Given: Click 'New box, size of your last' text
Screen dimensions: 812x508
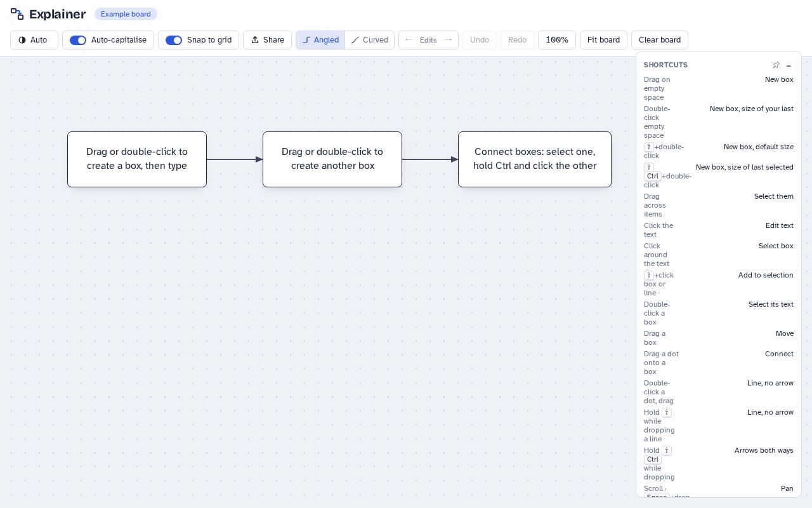Looking at the screenshot, I should coord(751,109).
